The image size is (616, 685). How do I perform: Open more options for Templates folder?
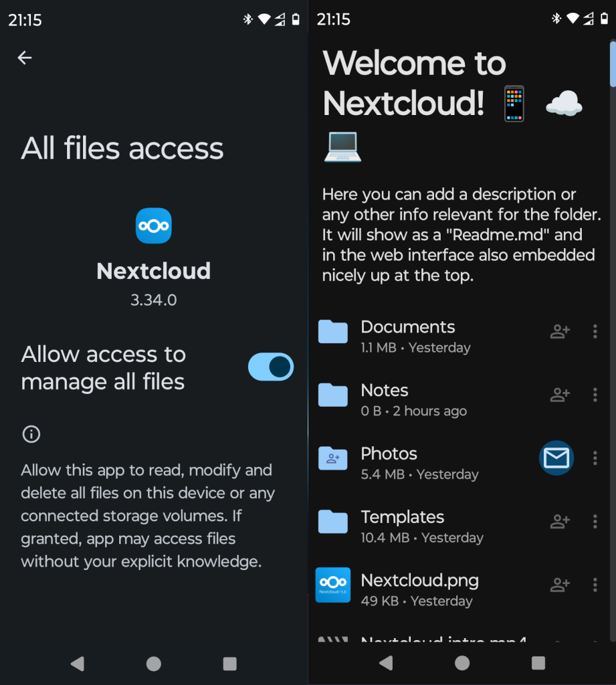(595, 521)
